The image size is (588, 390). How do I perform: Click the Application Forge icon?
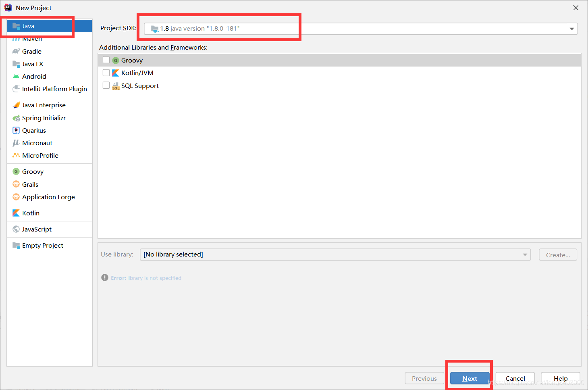coord(16,197)
